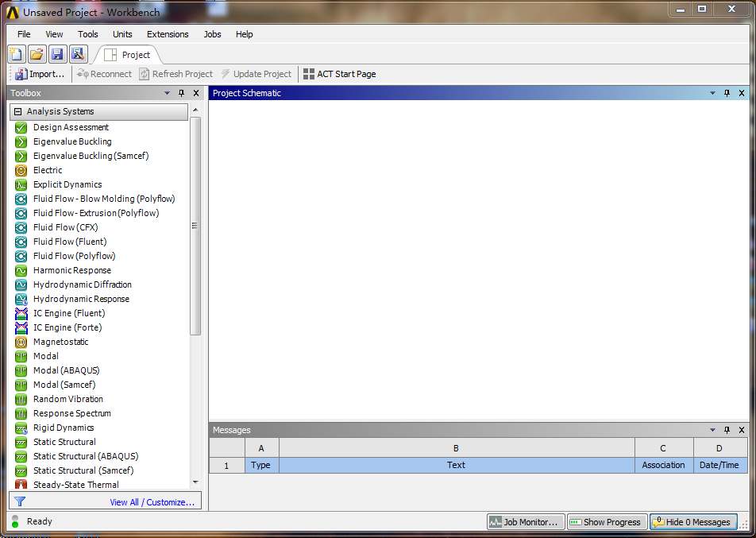
Task: Open the View menu
Action: click(x=54, y=34)
